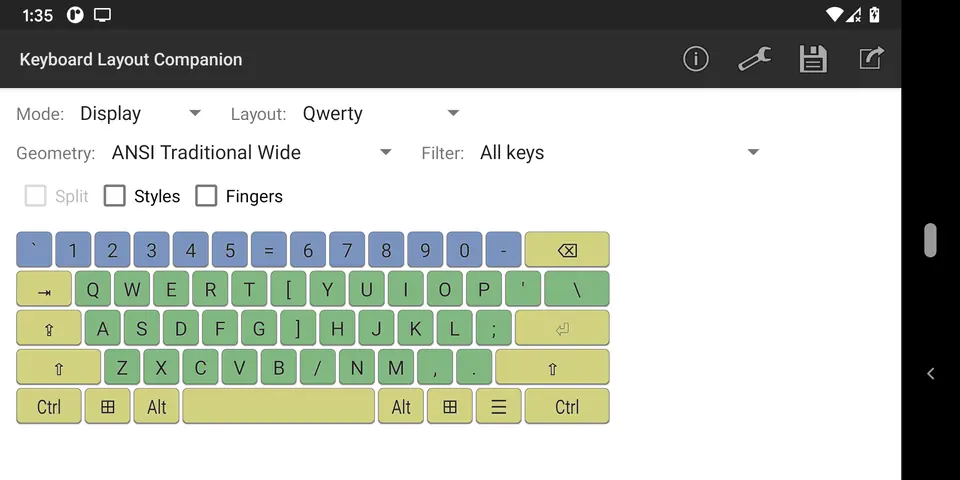Tap the share/export icon
This screenshot has height=480, width=960.
point(872,59)
